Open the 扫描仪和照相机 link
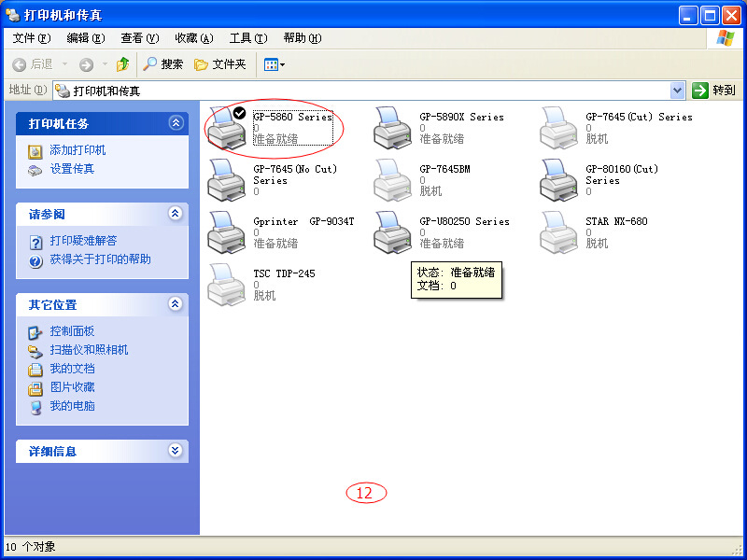747x560 pixels. point(89,350)
